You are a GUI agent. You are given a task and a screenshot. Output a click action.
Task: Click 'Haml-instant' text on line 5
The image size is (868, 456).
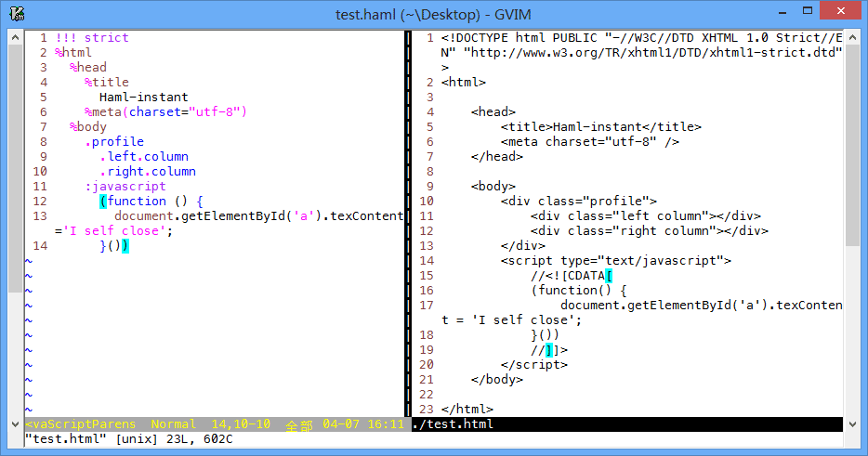pos(144,98)
